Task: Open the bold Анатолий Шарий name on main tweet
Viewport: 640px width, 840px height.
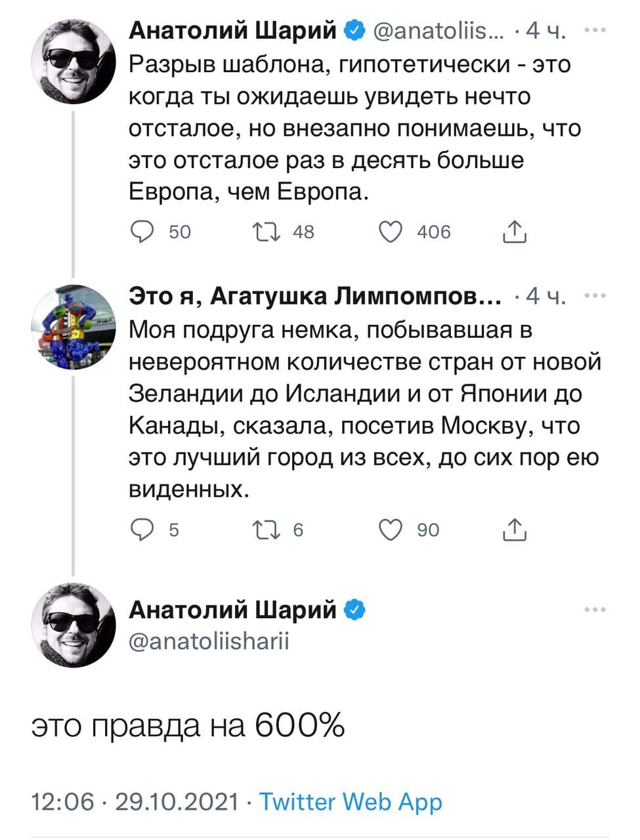Action: pyautogui.click(x=232, y=610)
